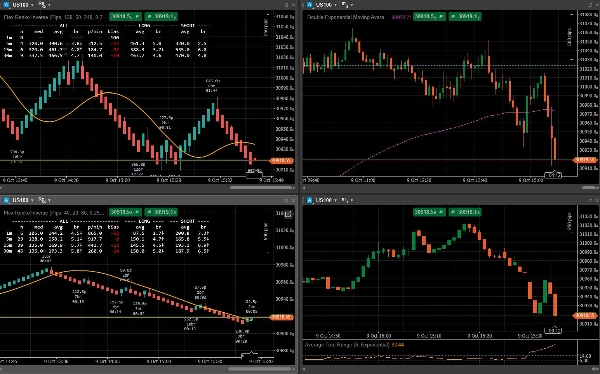This screenshot has height=374, width=600.
Task: Select Flex Renko Inverse (Pips 40) indicator label
Action: click(x=54, y=212)
